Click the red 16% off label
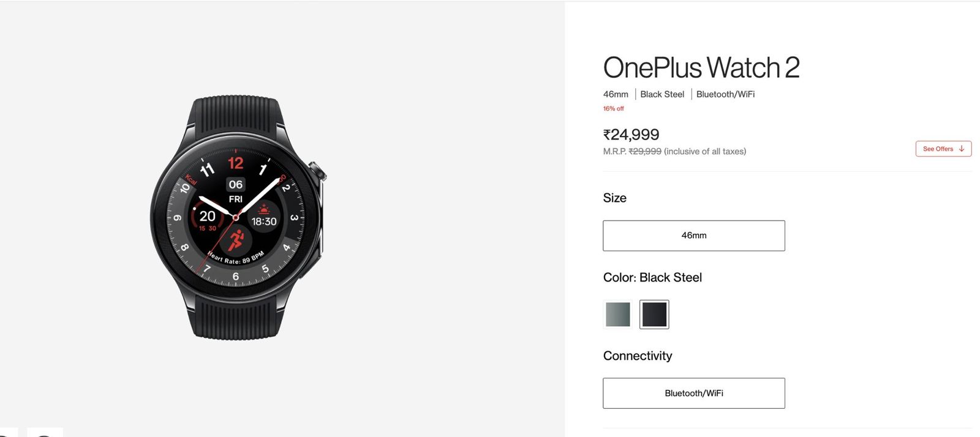 point(613,108)
